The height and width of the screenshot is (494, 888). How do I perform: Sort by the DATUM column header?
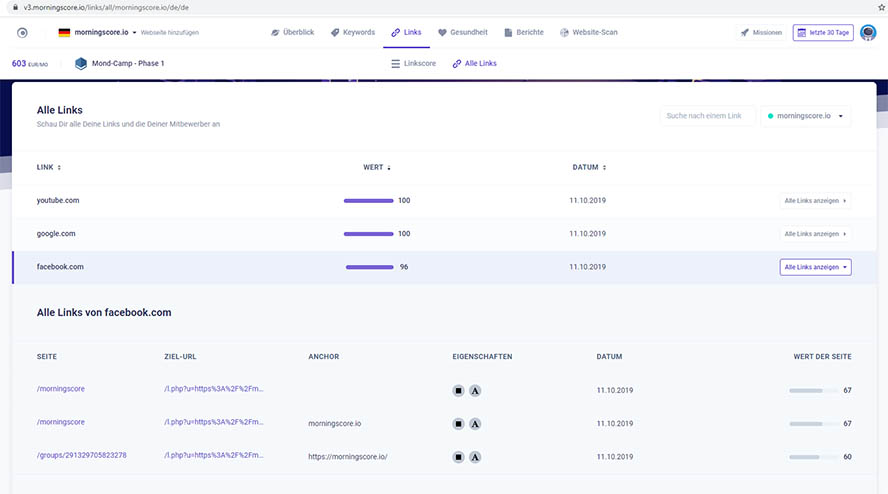(589, 167)
